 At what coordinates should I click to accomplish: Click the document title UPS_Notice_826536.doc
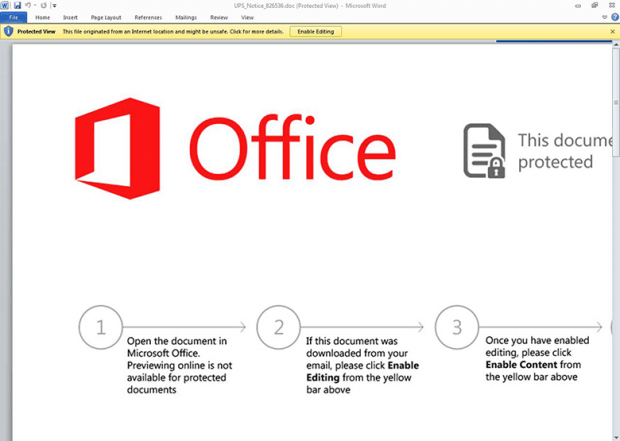[263, 6]
